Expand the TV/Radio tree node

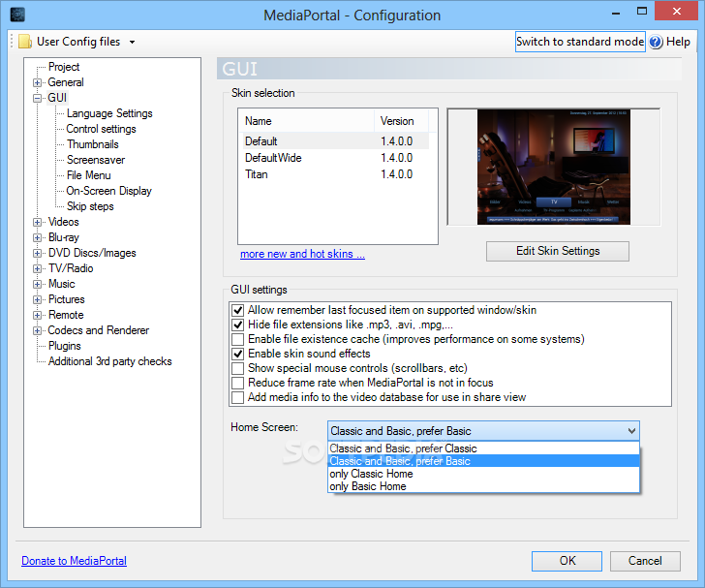pos(38,268)
